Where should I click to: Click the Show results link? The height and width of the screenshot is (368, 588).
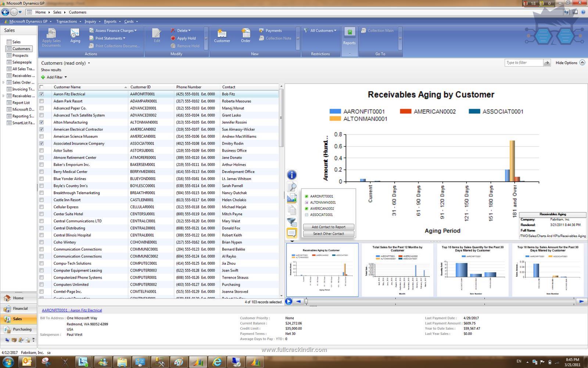coord(51,70)
